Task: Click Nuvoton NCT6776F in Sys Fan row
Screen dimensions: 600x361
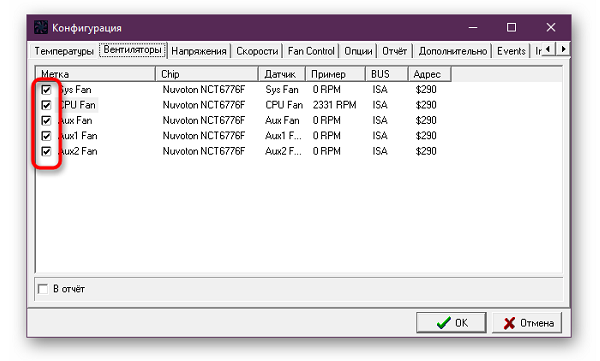Action: pos(204,90)
